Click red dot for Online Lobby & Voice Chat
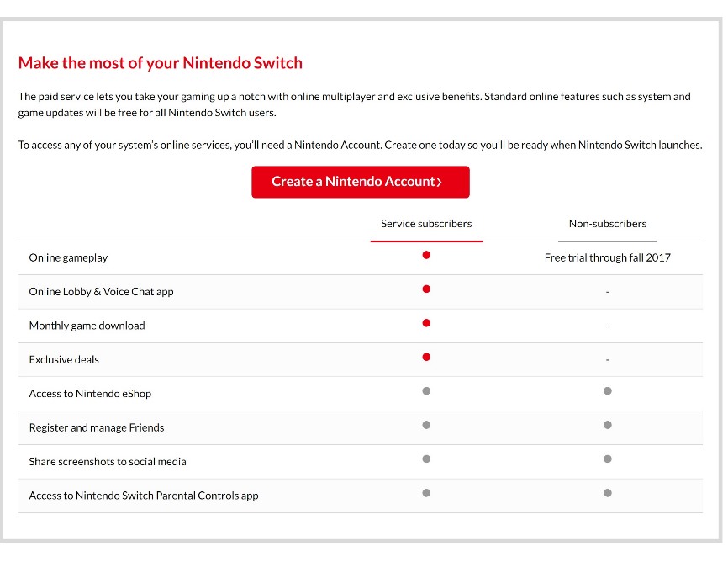Screen dimensions: 728x562 click(x=426, y=289)
